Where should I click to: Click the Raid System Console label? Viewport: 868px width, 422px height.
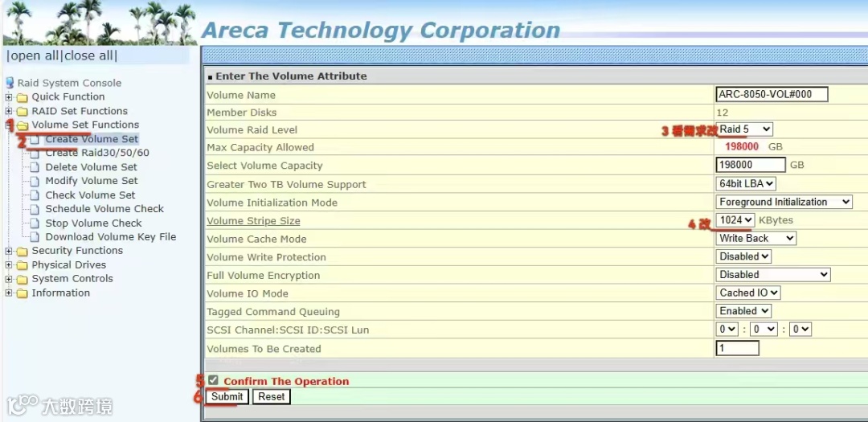coord(69,83)
